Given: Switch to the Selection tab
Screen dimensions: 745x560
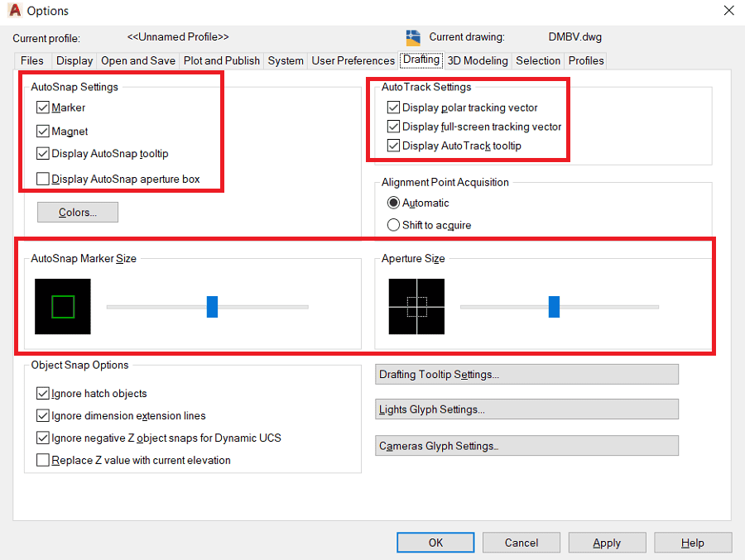Looking at the screenshot, I should pos(538,60).
